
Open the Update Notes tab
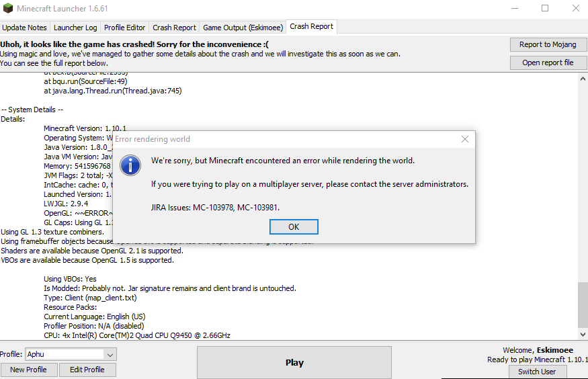[24, 28]
